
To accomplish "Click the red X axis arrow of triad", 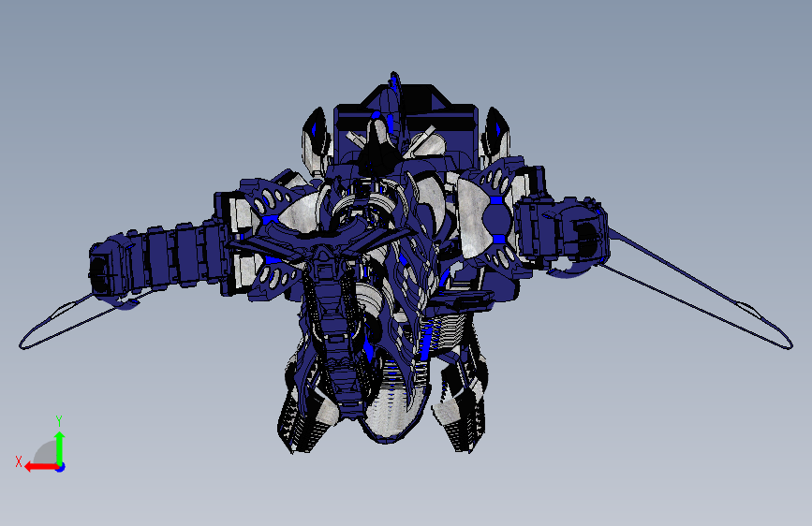I will pyautogui.click(x=41, y=467).
